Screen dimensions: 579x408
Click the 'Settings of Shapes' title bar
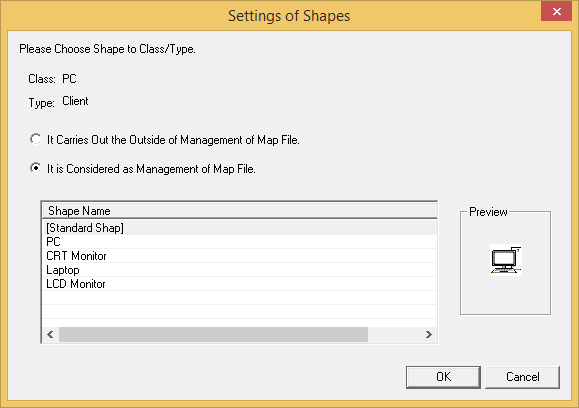click(289, 16)
